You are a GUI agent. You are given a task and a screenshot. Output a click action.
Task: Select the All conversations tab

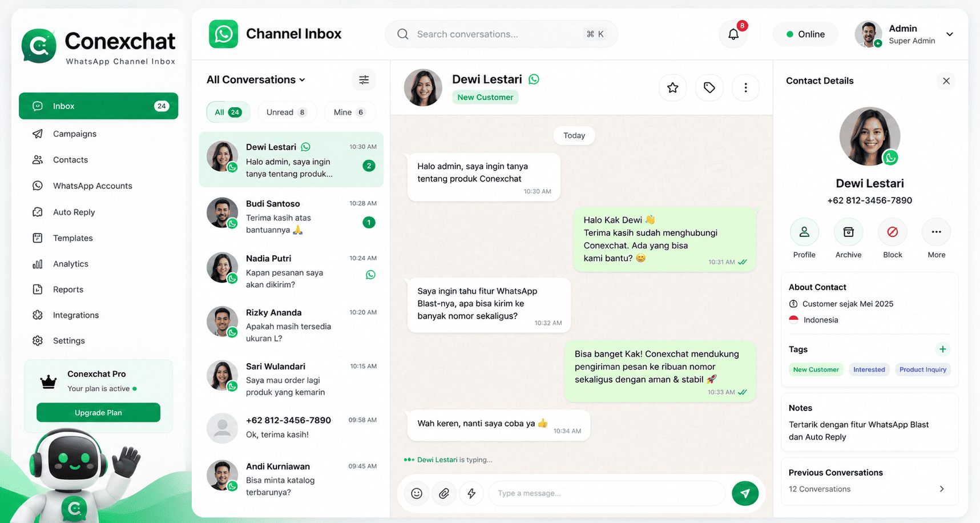pyautogui.click(x=228, y=112)
